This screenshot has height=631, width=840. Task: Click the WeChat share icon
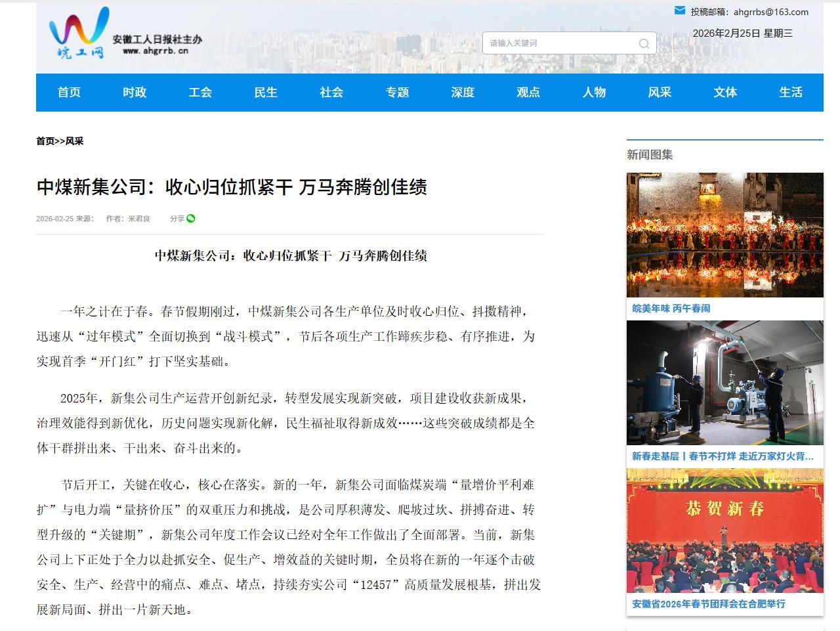[x=191, y=219]
